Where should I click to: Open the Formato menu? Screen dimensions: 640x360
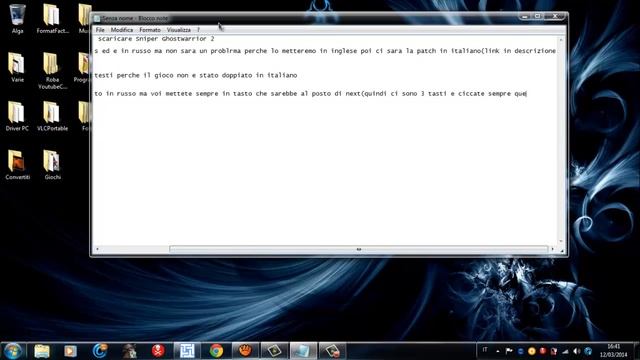point(150,30)
